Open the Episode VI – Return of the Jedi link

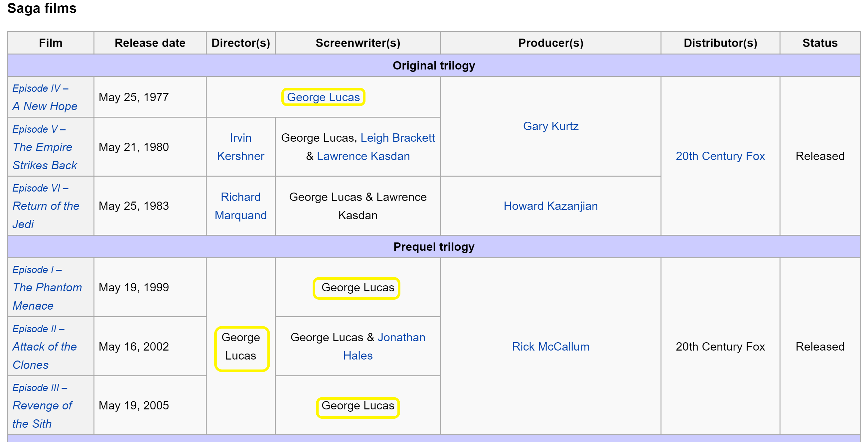pyautogui.click(x=46, y=206)
